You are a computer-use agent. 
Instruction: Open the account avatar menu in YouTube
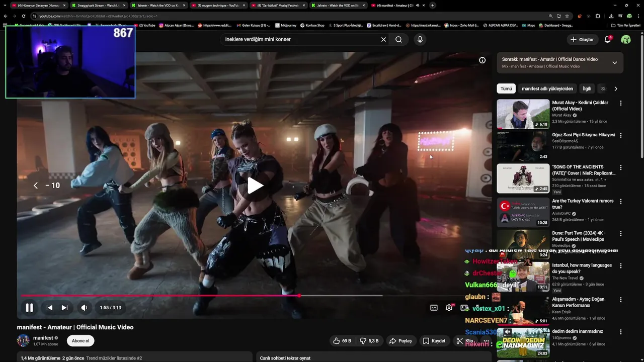click(626, 39)
